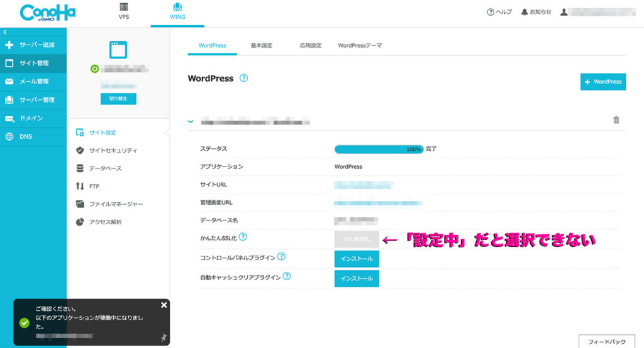Click the データベース名 label
Viewport: 644px width, 348px height.
pos(219,220)
